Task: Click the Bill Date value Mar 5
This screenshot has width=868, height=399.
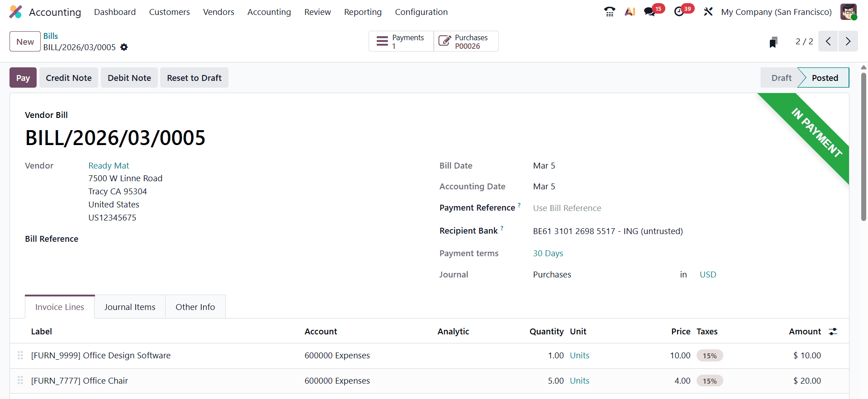Action: click(544, 165)
